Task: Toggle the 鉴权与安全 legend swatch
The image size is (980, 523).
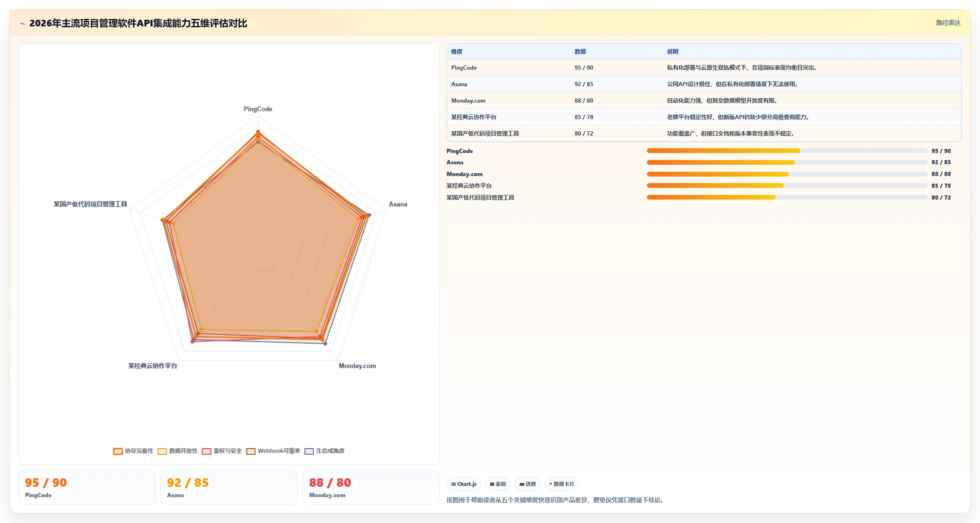Action: coord(207,451)
